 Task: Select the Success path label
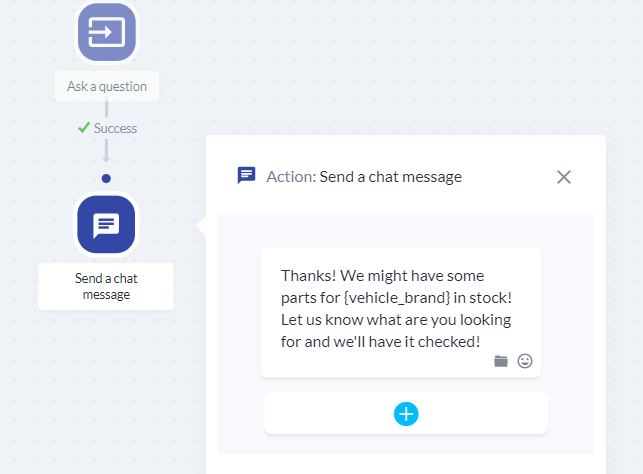tap(115, 128)
